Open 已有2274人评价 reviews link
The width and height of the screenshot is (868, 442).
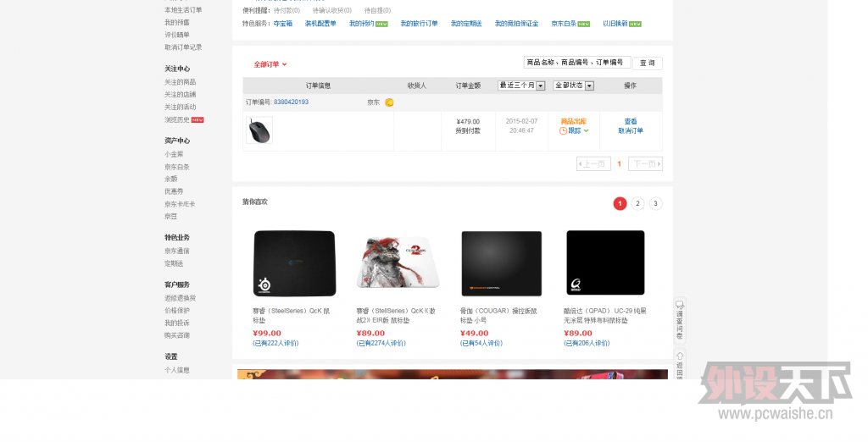(381, 344)
